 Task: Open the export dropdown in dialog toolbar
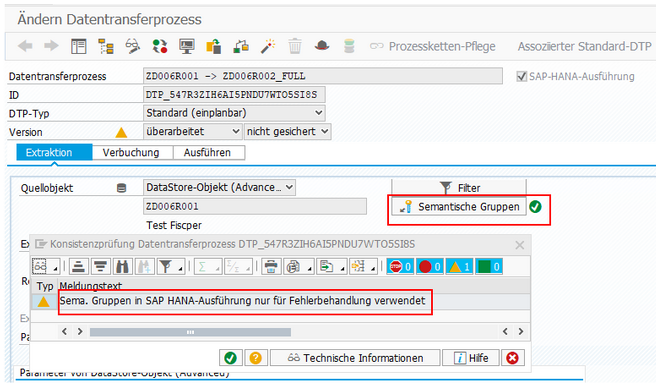click(x=331, y=266)
